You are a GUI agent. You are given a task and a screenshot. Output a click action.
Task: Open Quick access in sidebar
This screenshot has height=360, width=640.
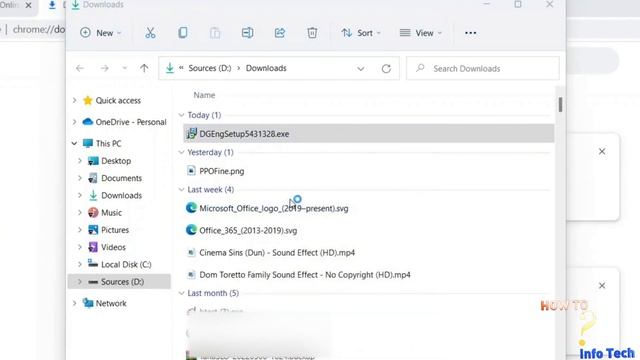coord(118,100)
